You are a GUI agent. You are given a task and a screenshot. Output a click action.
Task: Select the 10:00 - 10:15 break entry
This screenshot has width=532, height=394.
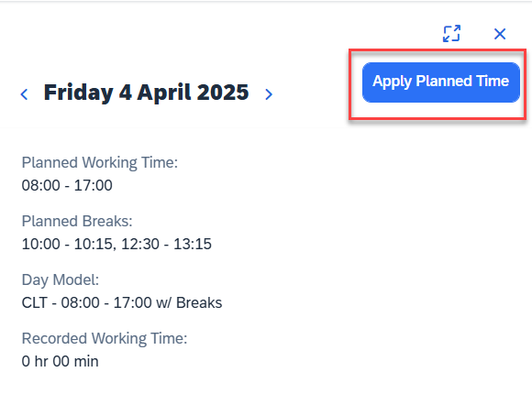pyautogui.click(x=67, y=244)
